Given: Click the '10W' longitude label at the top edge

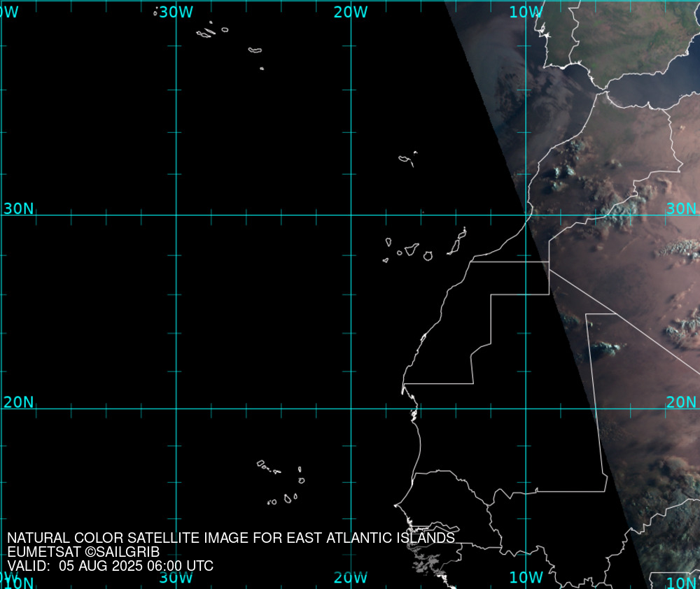Looking at the screenshot, I should 526,12.
